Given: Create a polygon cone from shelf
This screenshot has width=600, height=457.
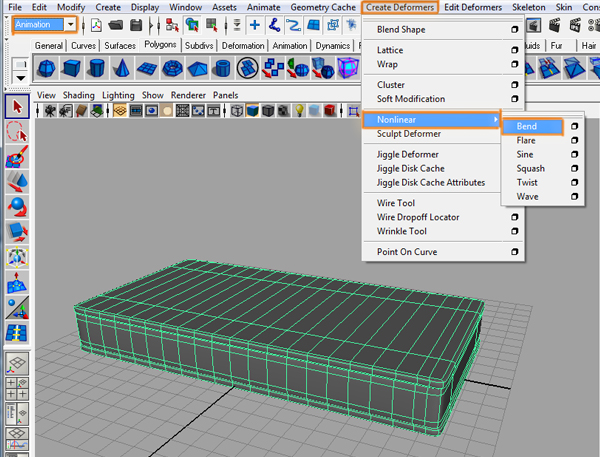Looking at the screenshot, I should (122, 69).
